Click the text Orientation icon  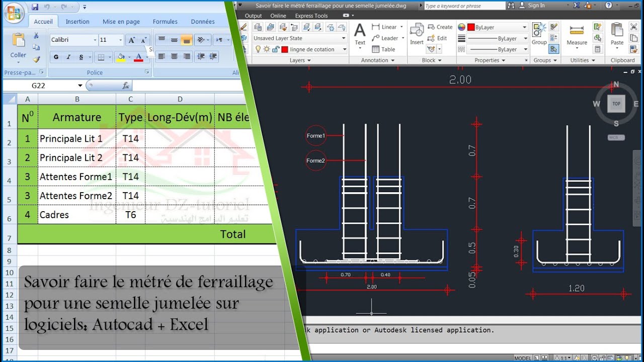tap(201, 40)
